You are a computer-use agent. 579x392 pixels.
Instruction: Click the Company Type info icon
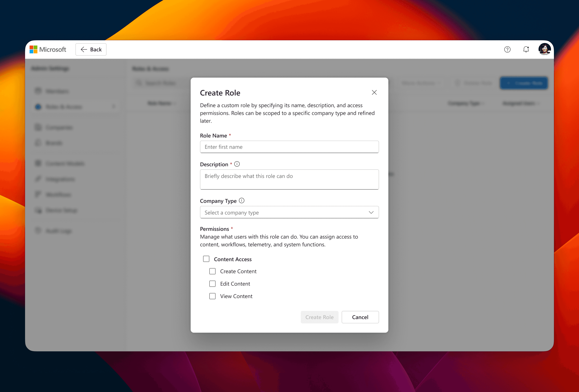(x=242, y=201)
